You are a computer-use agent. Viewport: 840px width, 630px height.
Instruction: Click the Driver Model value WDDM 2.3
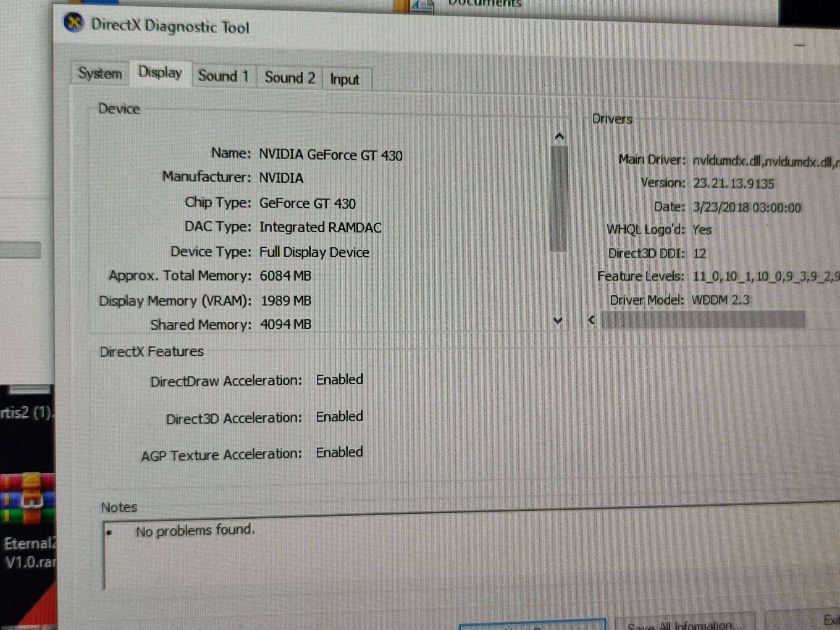[720, 300]
